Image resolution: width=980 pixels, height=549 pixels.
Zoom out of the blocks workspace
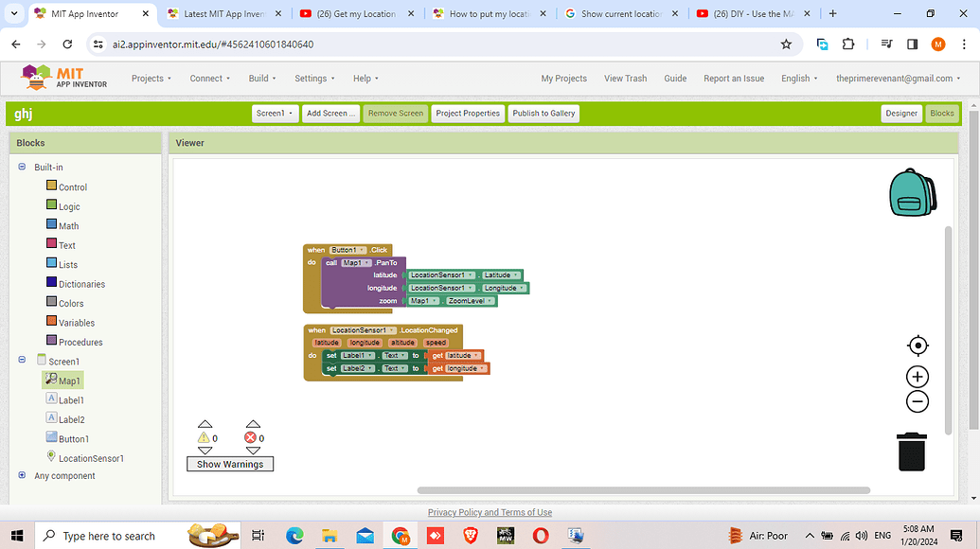coord(917,401)
